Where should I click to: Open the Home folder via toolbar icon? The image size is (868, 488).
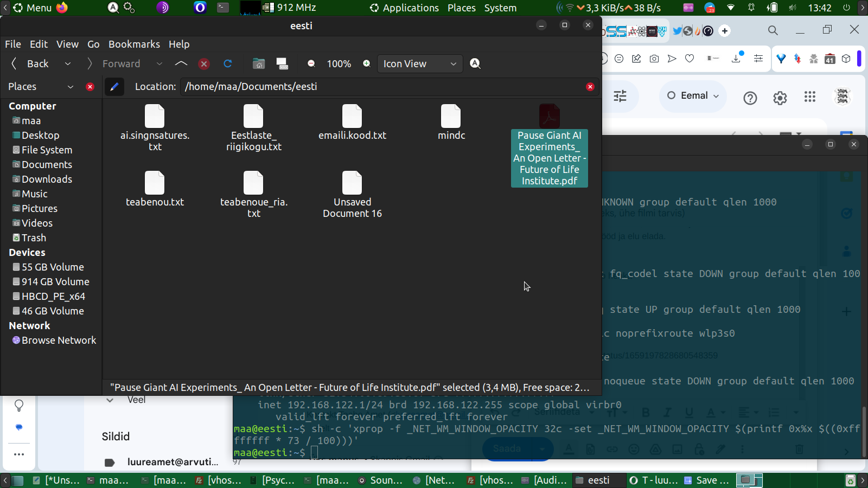(x=259, y=64)
